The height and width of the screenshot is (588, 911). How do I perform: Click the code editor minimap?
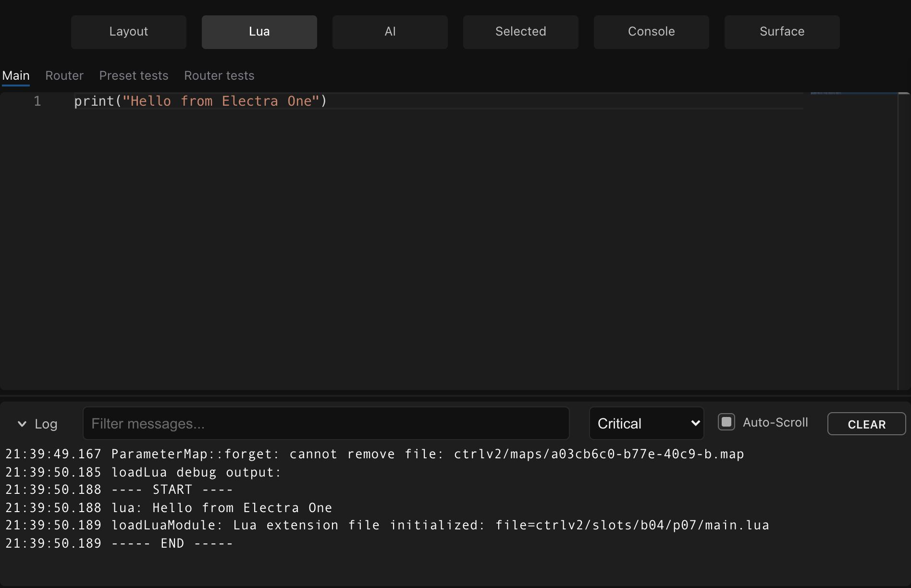click(x=854, y=240)
